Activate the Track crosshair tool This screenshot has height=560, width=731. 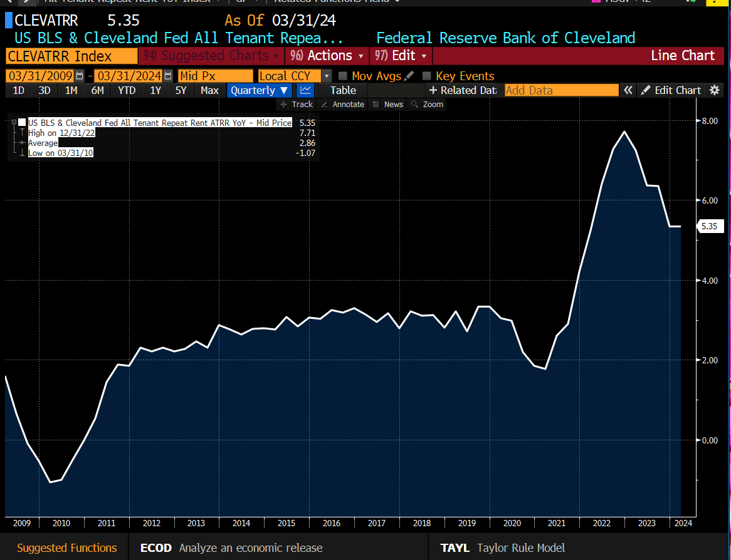[x=296, y=104]
